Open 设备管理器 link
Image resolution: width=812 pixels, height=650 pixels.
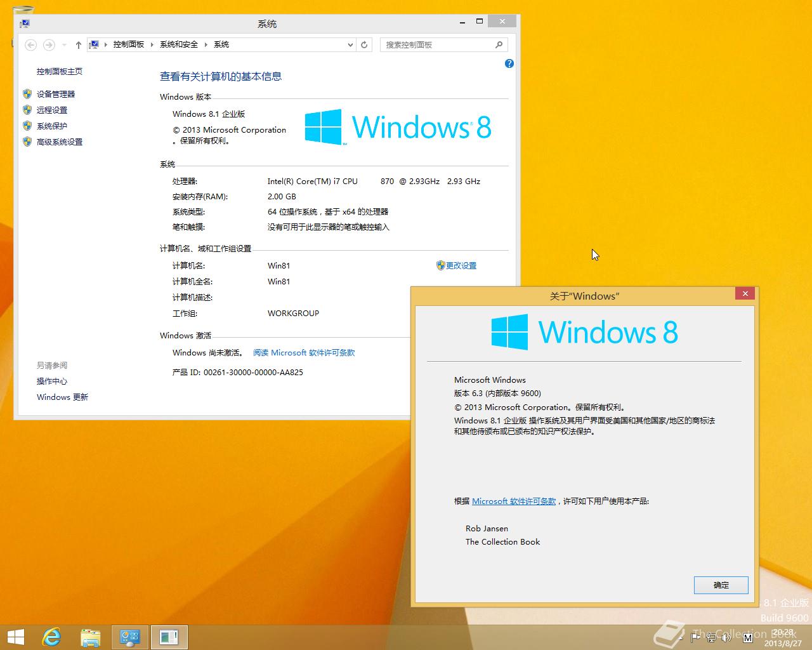pos(56,94)
